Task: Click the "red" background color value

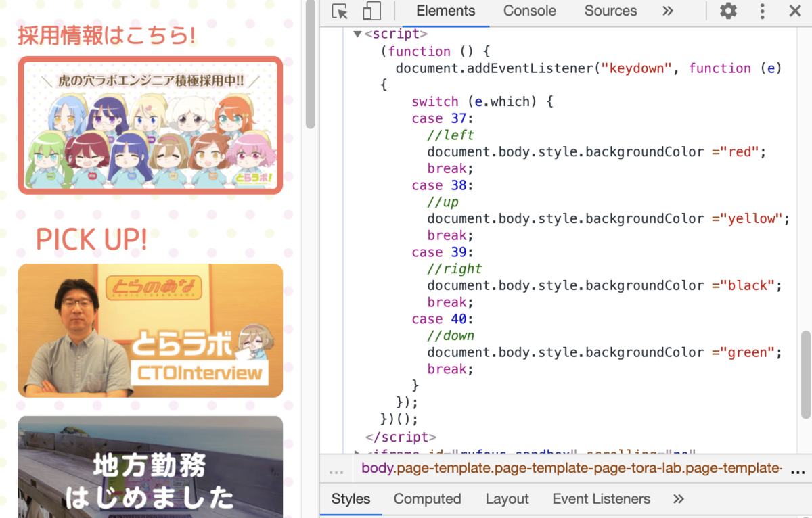Action: pos(739,151)
